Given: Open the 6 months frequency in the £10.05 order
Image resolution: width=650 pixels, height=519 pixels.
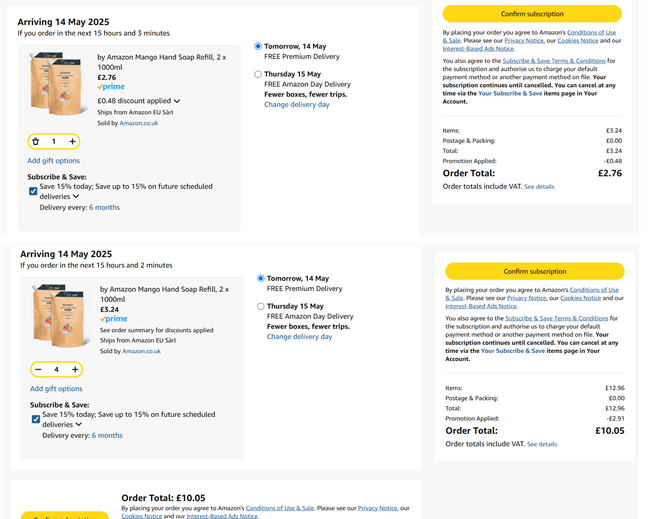Looking at the screenshot, I should click(107, 435).
